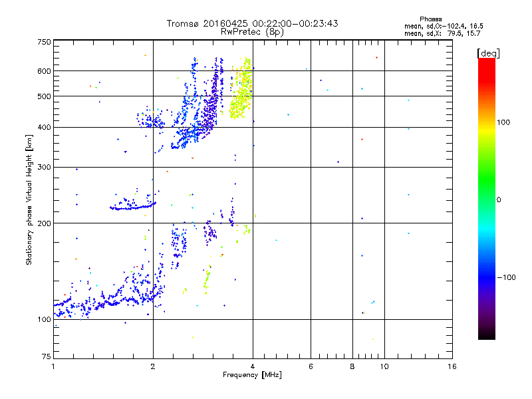Click x-axis tick label '6'

pyautogui.click(x=311, y=366)
